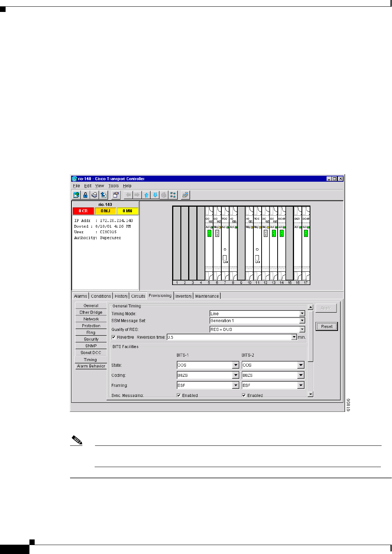
Task: Open the Quality of RES dropdown
Action: pos(302,329)
